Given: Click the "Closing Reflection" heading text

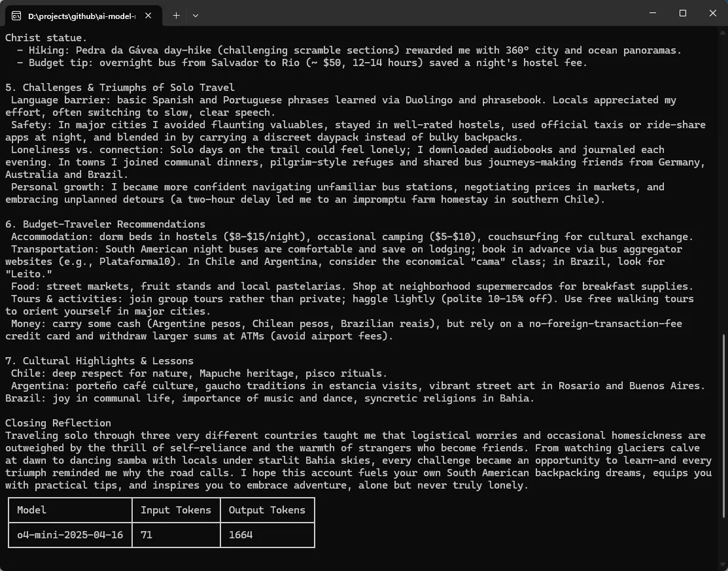Looking at the screenshot, I should [58, 423].
